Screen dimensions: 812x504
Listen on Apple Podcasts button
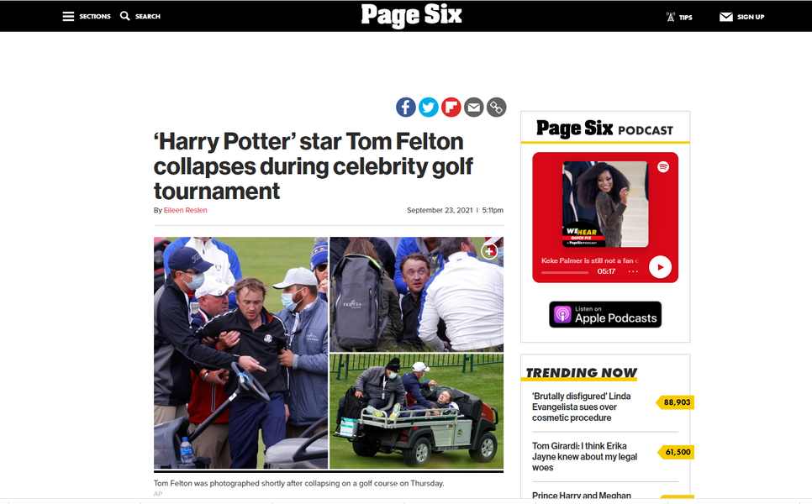point(605,314)
